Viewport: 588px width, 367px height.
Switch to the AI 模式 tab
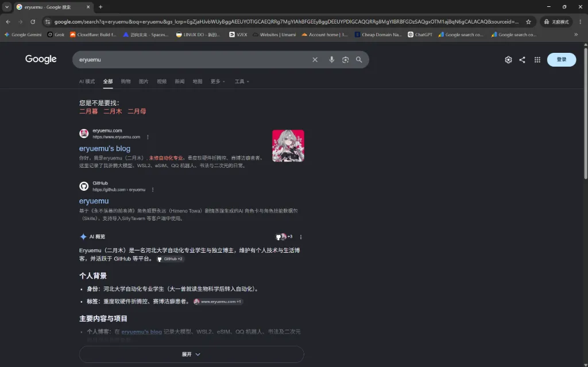point(87,82)
